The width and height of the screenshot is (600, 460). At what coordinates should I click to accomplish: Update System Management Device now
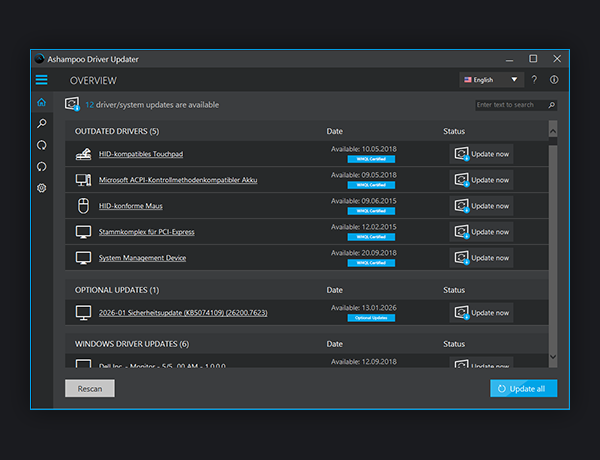[481, 258]
